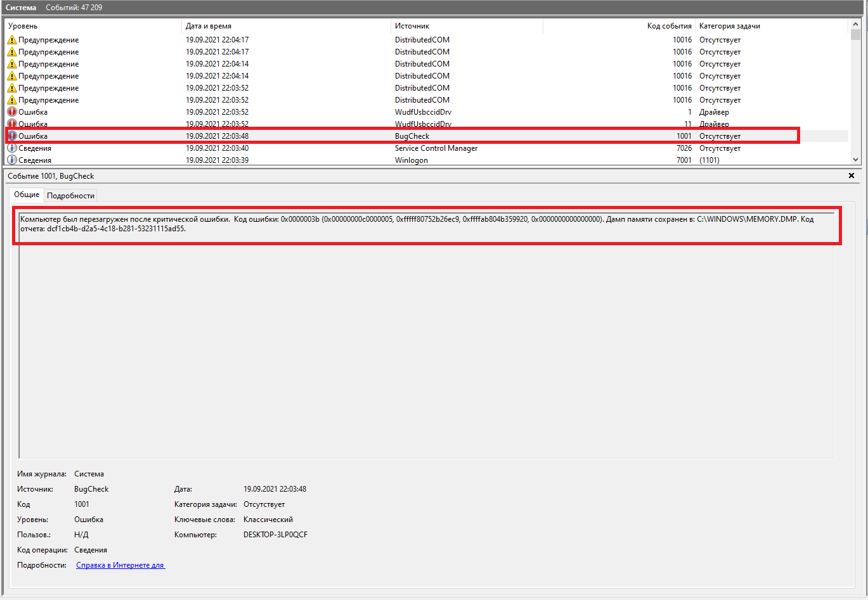Click the event list scrollbar down arrow
Viewport: 868px width, 600px height.
click(x=855, y=160)
